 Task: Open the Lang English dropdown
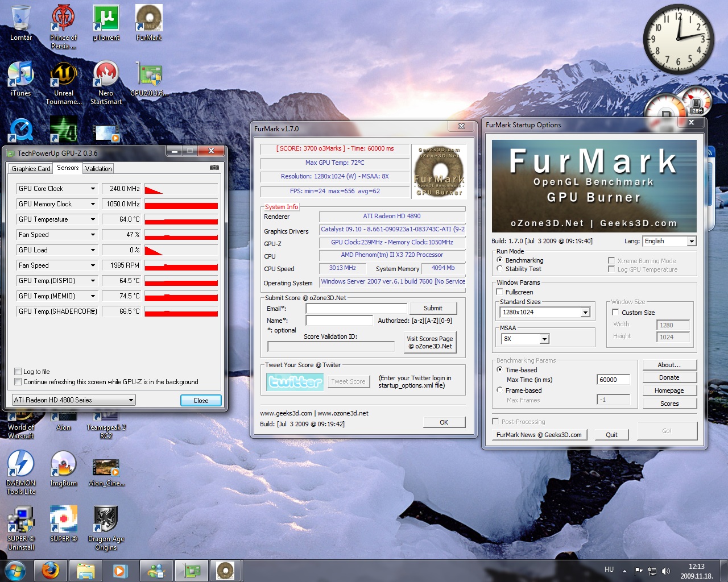(669, 241)
